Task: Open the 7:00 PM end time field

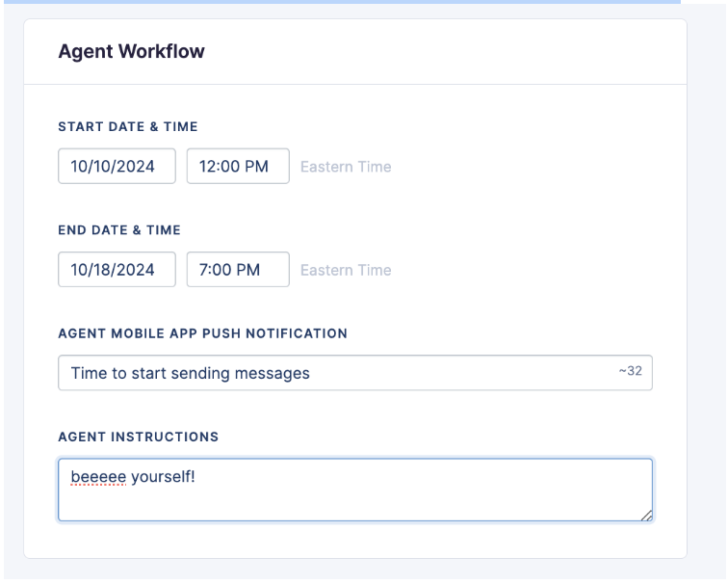Action: (238, 269)
